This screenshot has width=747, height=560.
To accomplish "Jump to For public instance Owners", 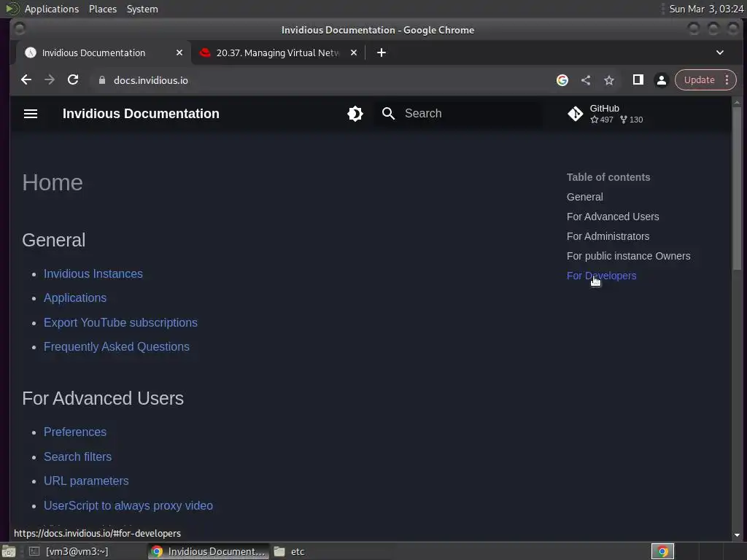I will coord(628,256).
